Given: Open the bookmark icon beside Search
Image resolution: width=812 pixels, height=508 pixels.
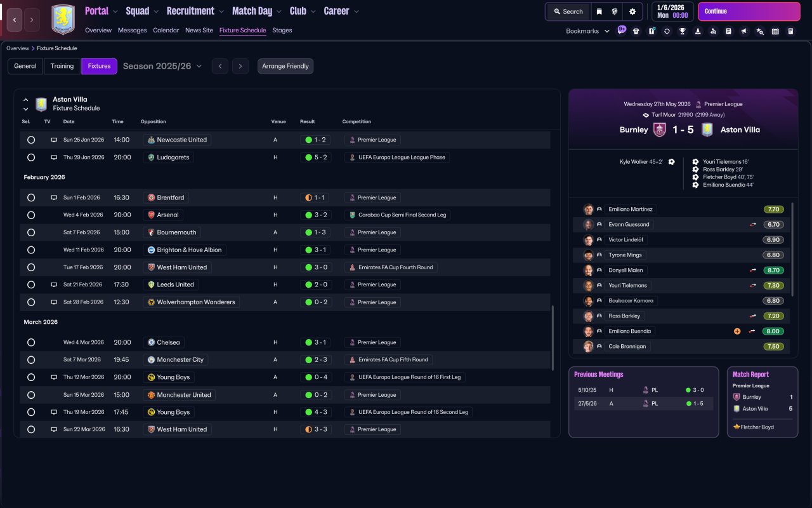Looking at the screenshot, I should click(598, 11).
